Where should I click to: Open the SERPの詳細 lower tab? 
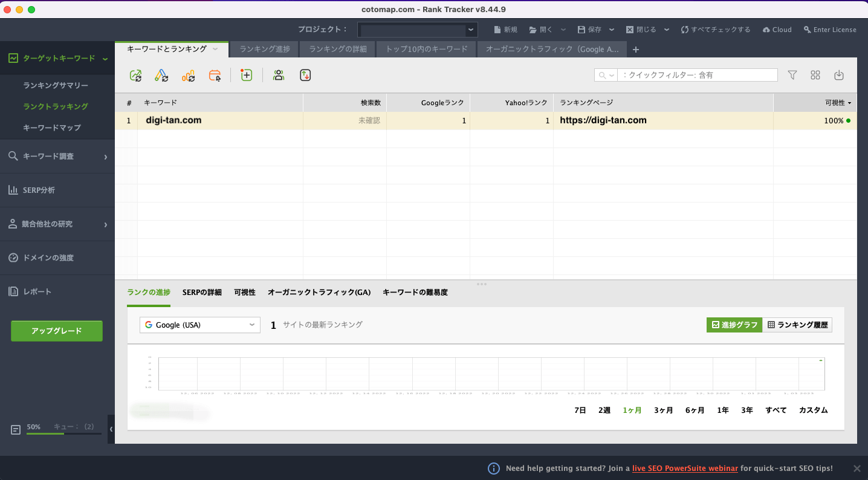point(202,292)
